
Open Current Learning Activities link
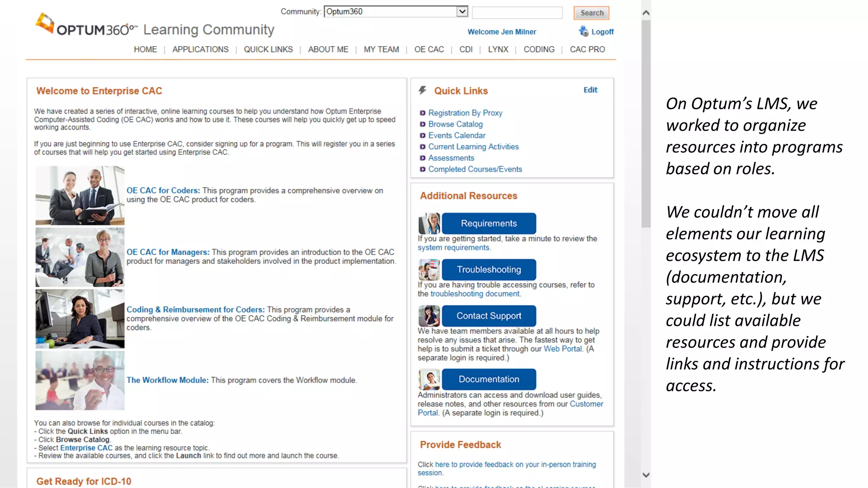click(473, 147)
